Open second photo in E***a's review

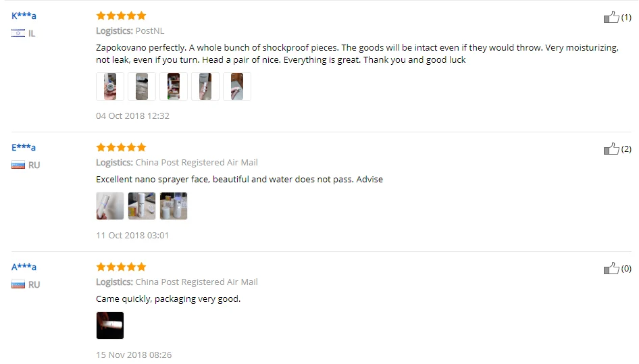tap(142, 206)
